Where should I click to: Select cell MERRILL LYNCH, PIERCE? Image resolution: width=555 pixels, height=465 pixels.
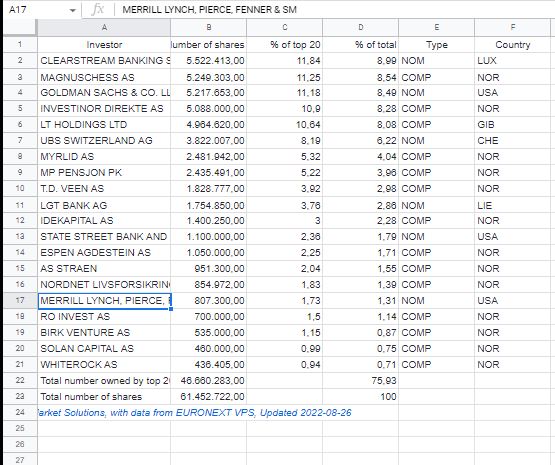pyautogui.click(x=104, y=300)
